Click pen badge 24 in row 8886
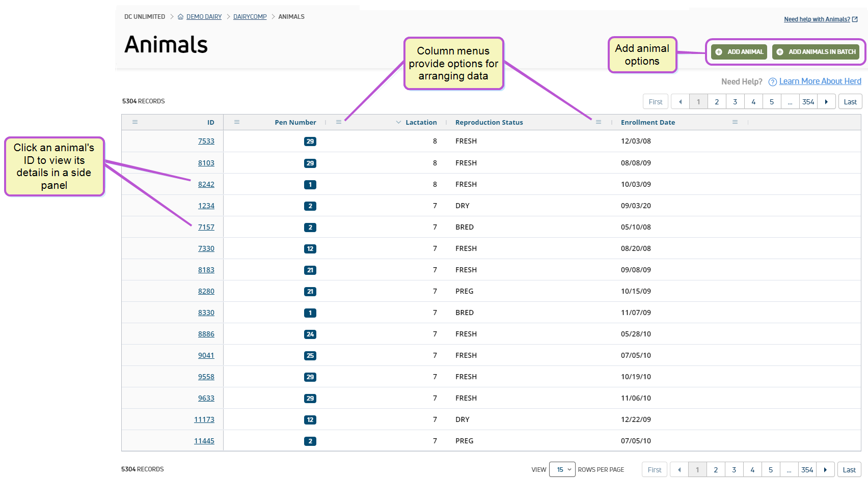The width and height of the screenshot is (868, 481). (310, 334)
